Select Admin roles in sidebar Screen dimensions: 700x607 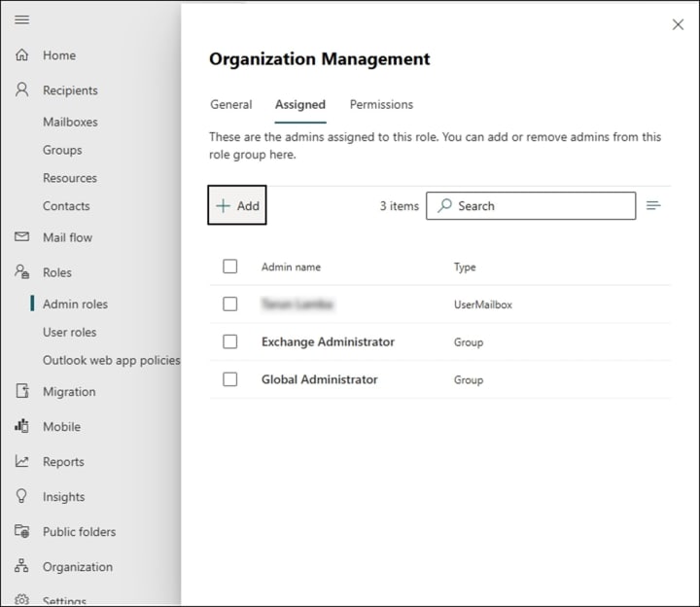[75, 304]
